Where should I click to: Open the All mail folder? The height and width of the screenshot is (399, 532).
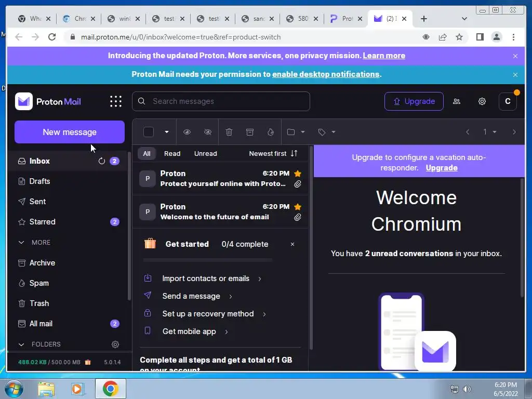[x=69, y=324]
